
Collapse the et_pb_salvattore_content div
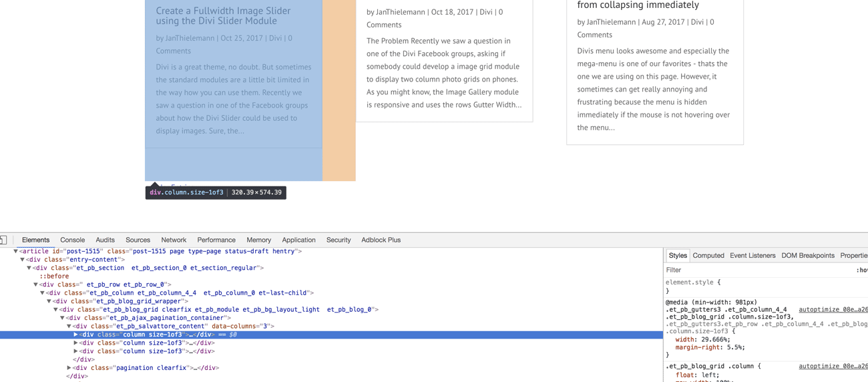[x=69, y=327]
